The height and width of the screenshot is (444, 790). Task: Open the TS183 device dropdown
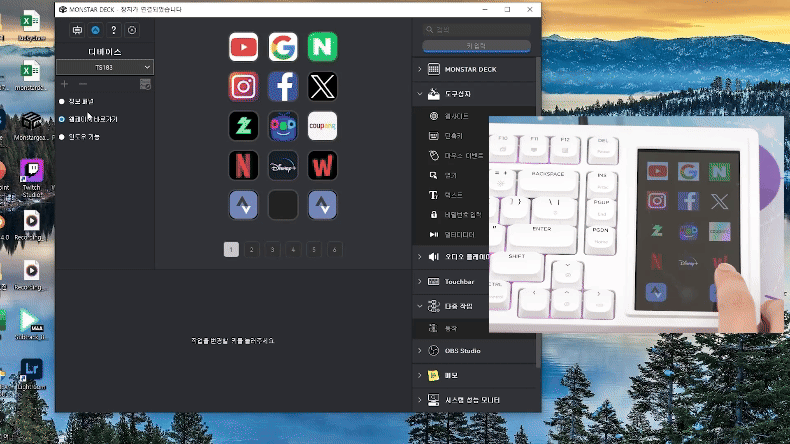click(104, 67)
